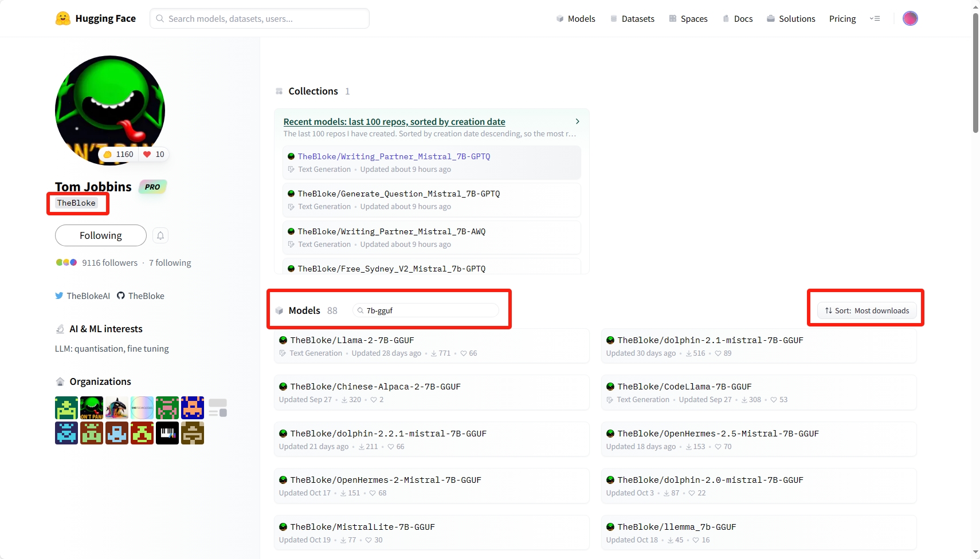Open the Models nav item

click(575, 18)
